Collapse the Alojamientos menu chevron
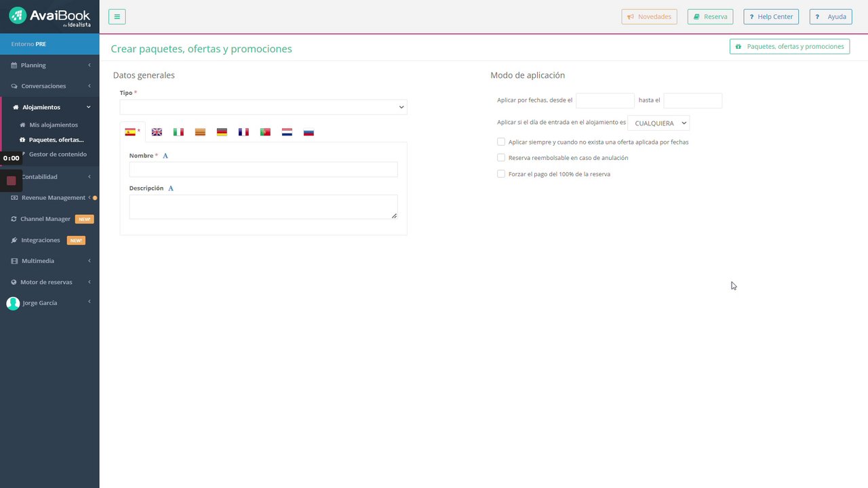The image size is (868, 488). pyautogui.click(x=88, y=107)
